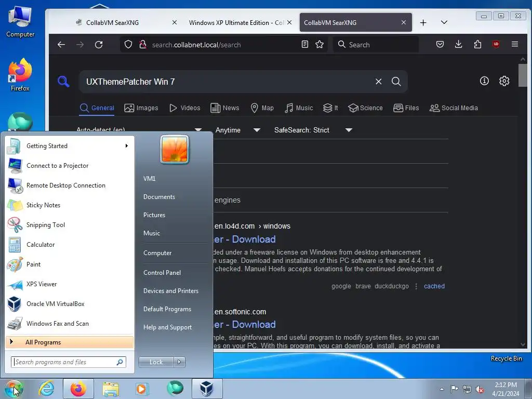This screenshot has width=532, height=399.
Task: Select the News search category
Action: click(x=224, y=108)
